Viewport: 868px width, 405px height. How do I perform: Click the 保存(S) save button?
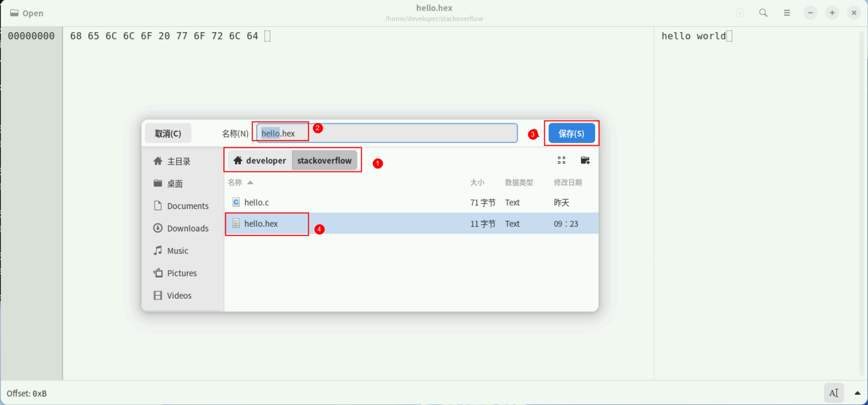click(572, 133)
